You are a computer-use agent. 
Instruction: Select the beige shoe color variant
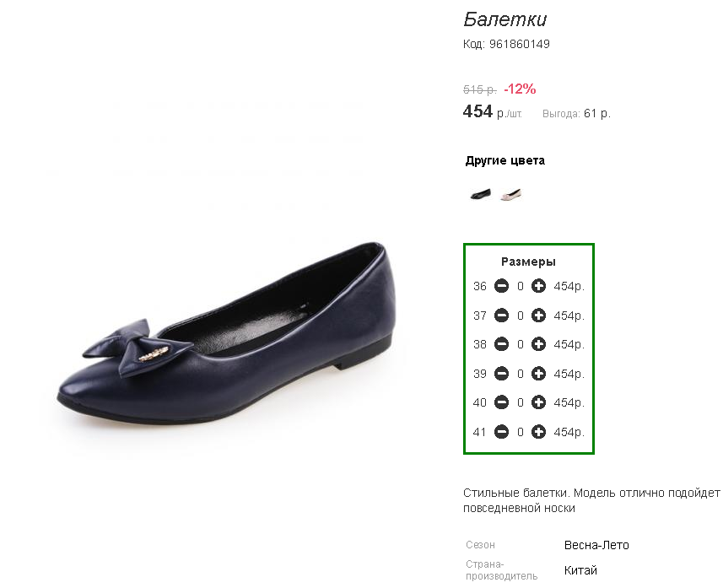511,195
